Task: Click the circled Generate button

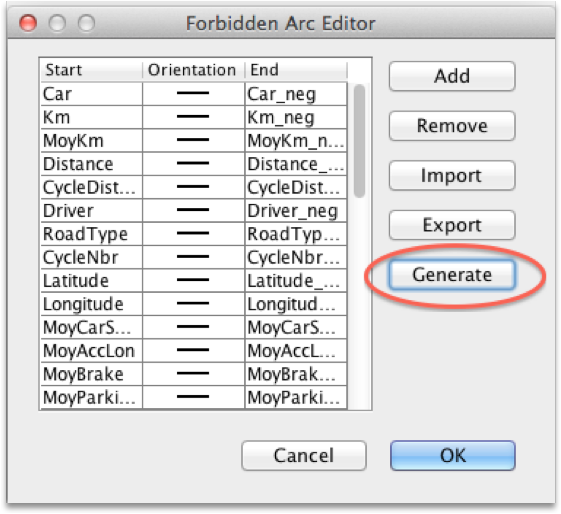Action: pos(452,275)
